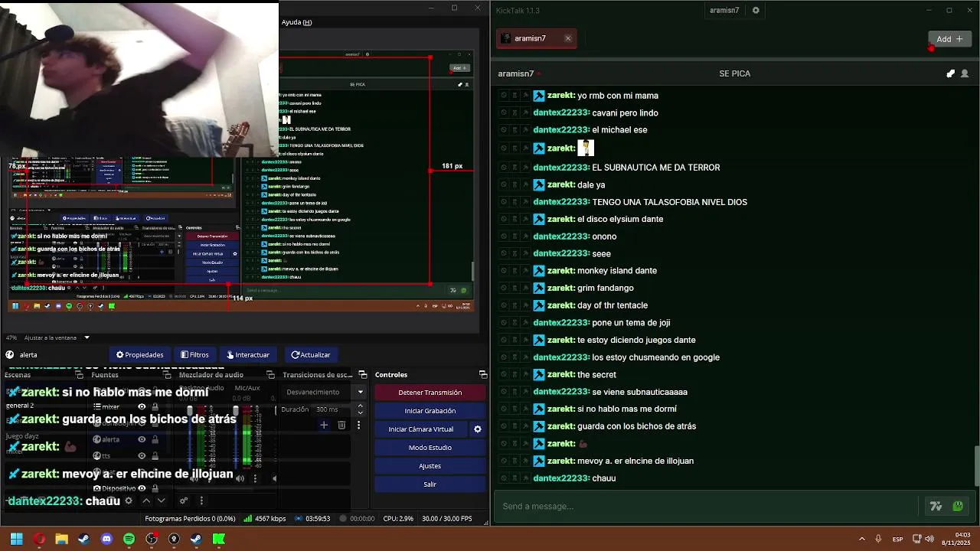Toggle visibility eye of the mixer source
Viewport: 980px width, 551px height.
142,407
